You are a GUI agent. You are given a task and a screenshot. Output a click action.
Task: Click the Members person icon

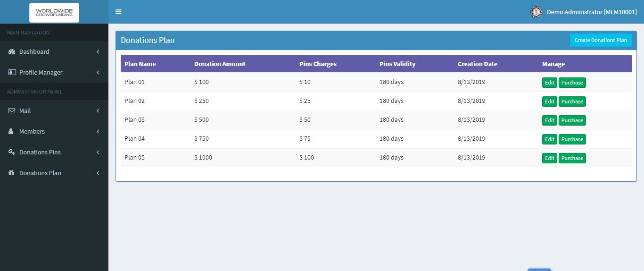coord(11,131)
